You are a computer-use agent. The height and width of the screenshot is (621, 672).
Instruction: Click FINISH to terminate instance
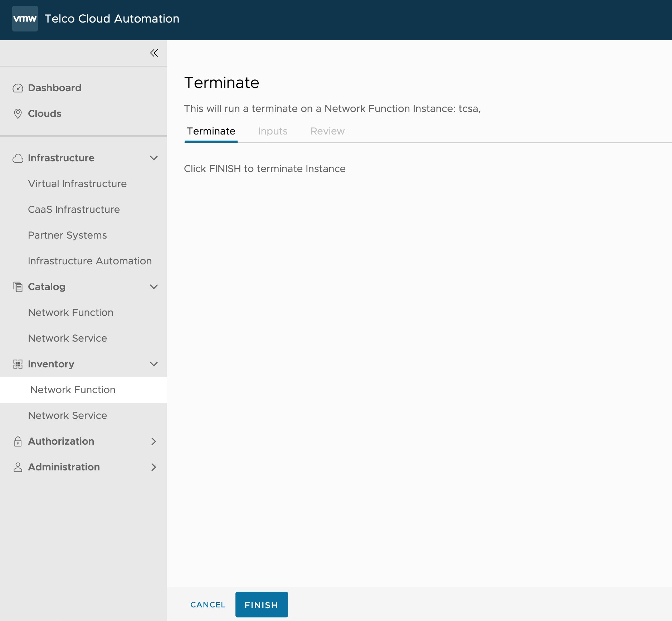262,605
